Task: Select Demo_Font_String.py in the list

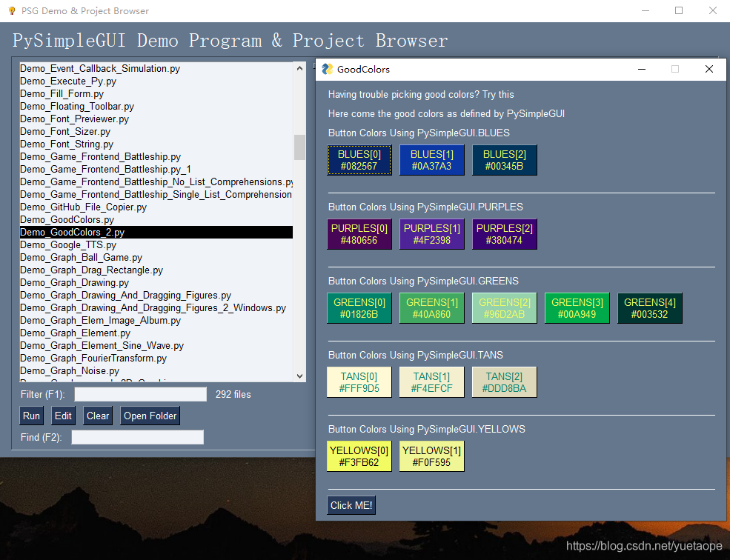Action: pyautogui.click(x=156, y=144)
